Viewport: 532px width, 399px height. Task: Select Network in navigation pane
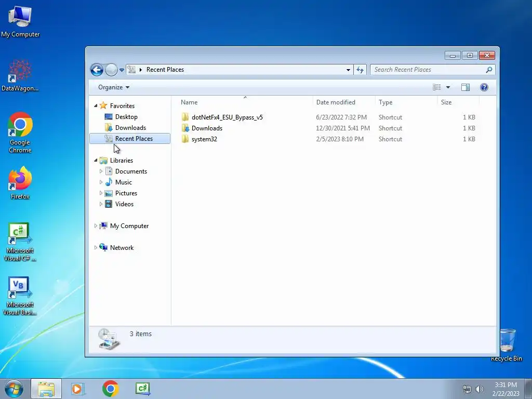[x=122, y=248]
